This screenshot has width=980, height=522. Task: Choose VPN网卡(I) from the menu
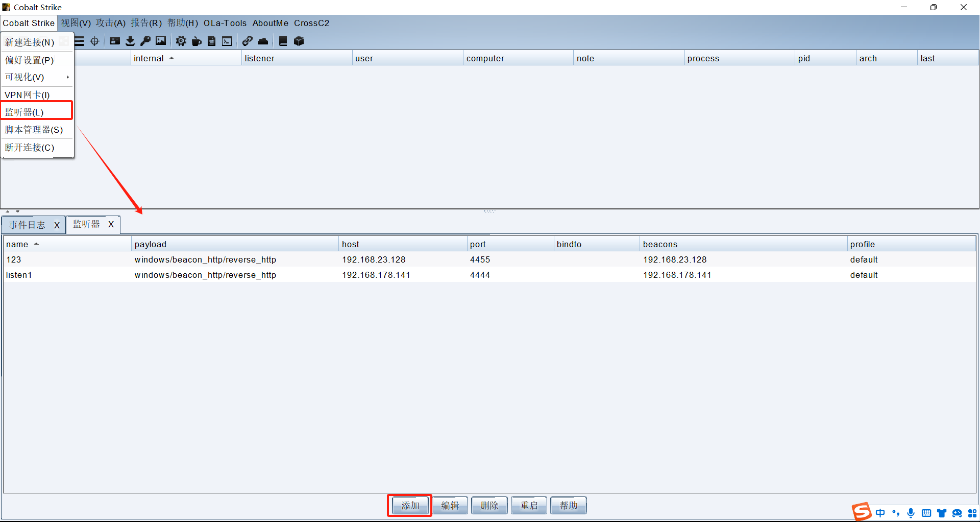pos(37,95)
